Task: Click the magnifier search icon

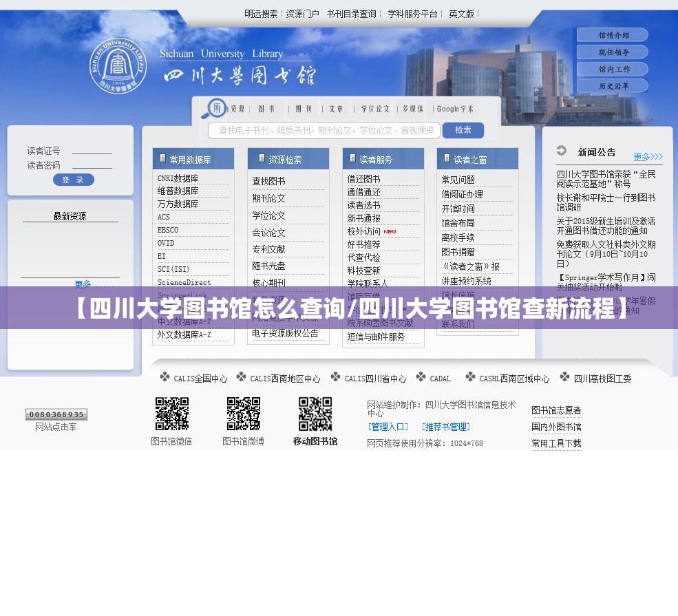Action: click(x=213, y=109)
